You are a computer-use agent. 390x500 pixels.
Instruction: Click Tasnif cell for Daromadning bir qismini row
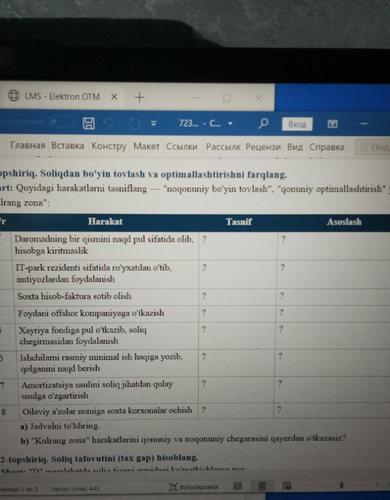pyautogui.click(x=238, y=246)
